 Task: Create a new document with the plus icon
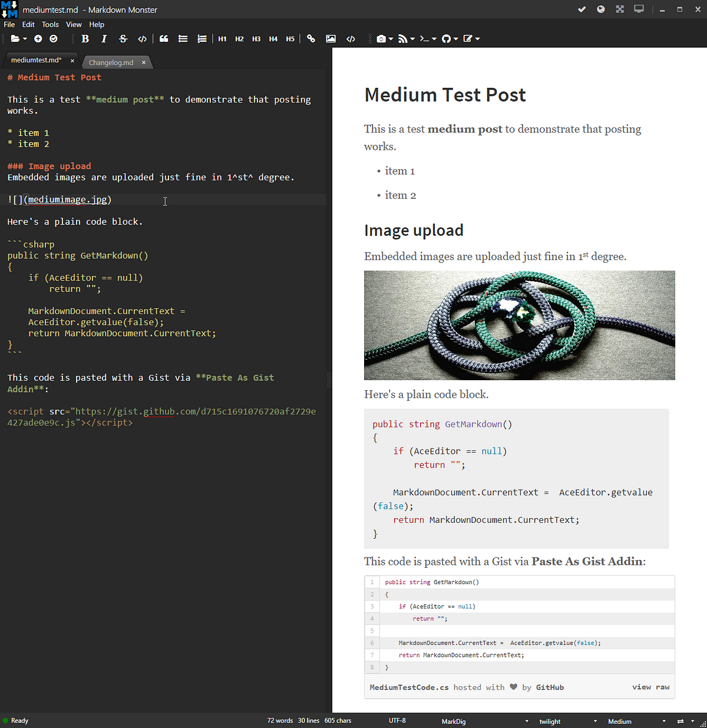(x=38, y=39)
